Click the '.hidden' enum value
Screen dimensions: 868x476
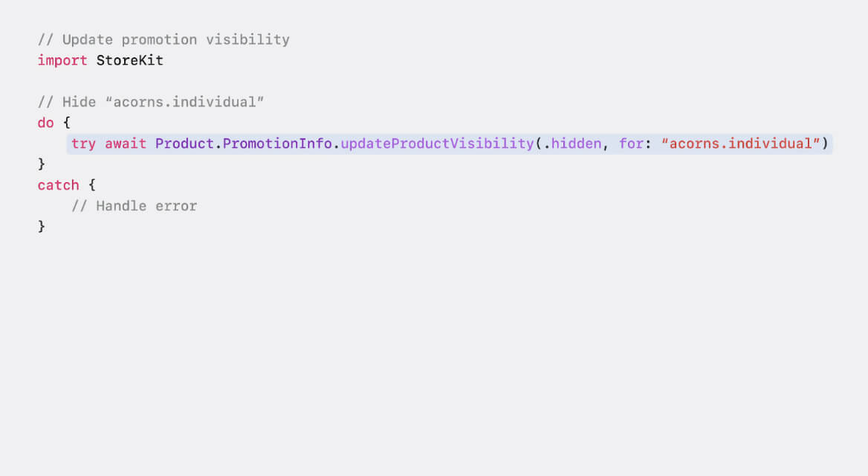pyautogui.click(x=572, y=144)
